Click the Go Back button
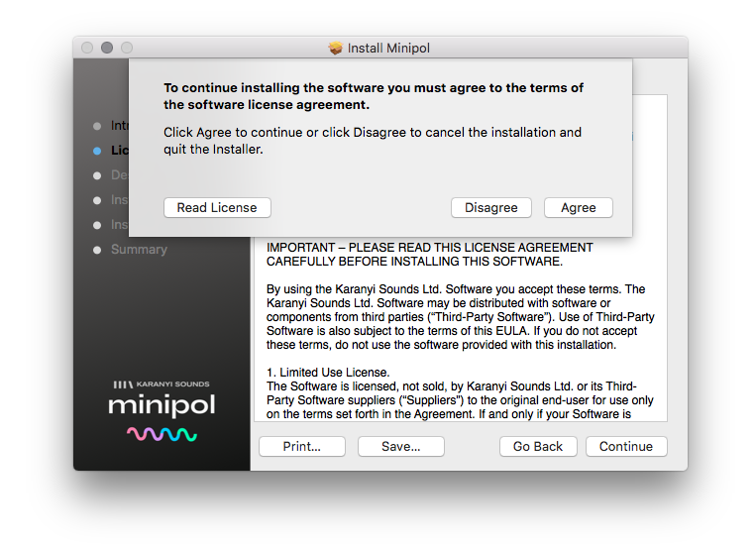Viewport: 756px width, 548px height. tap(538, 446)
